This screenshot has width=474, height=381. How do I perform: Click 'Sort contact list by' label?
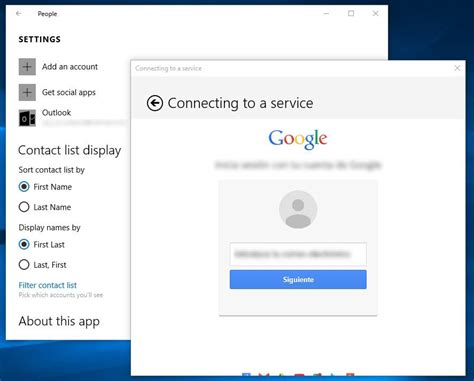pyautogui.click(x=52, y=170)
